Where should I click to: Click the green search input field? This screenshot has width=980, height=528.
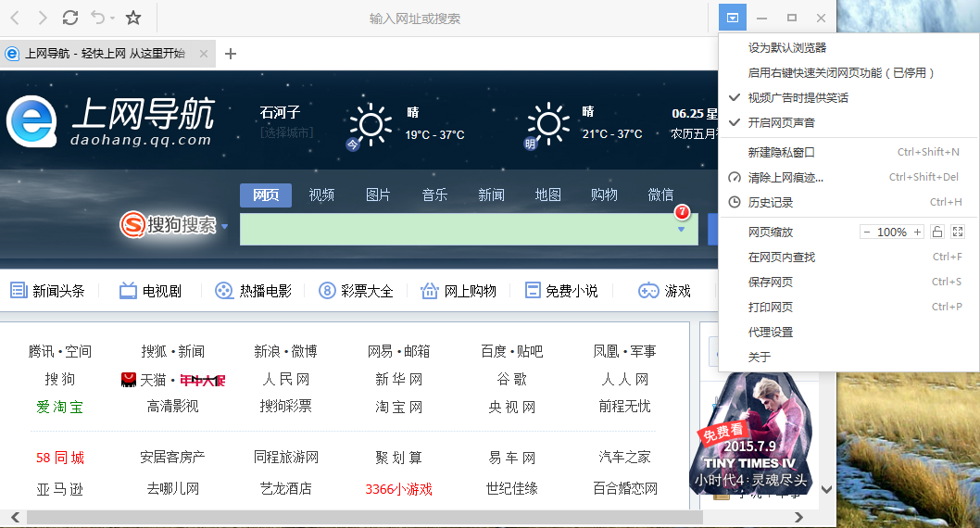pyautogui.click(x=469, y=229)
